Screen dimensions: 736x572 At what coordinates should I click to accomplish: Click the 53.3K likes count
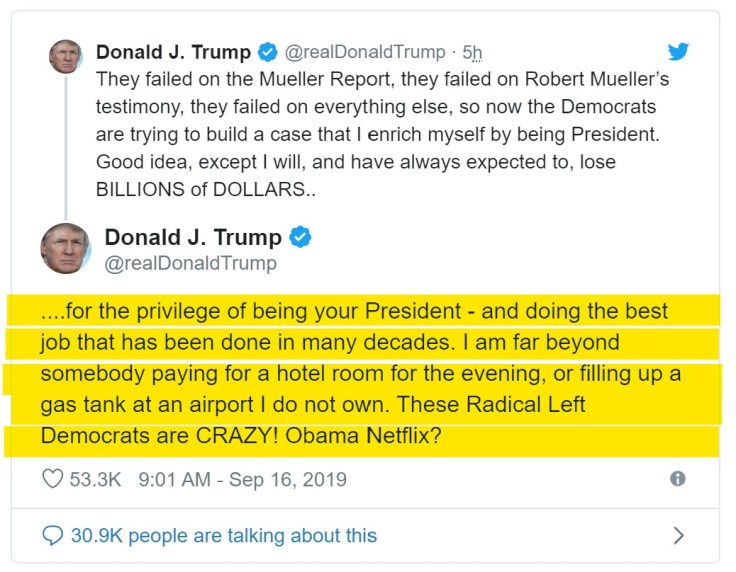tap(95, 480)
